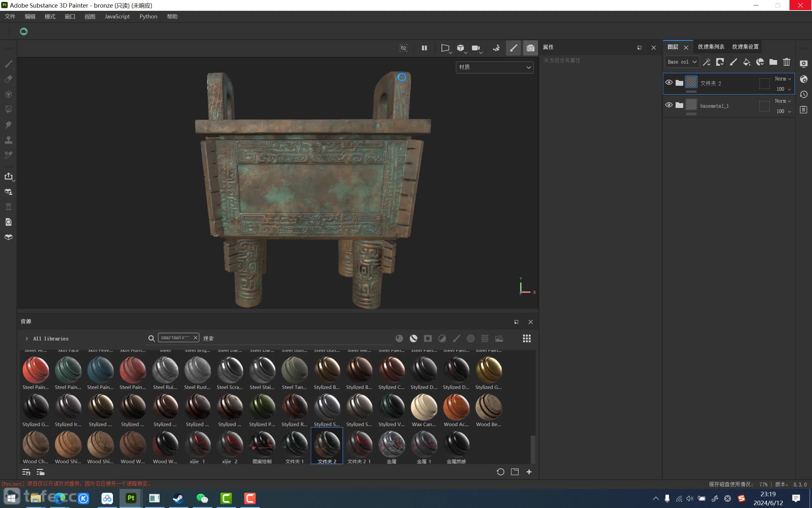
Task: Open the Log panel icon
Action: [804, 110]
